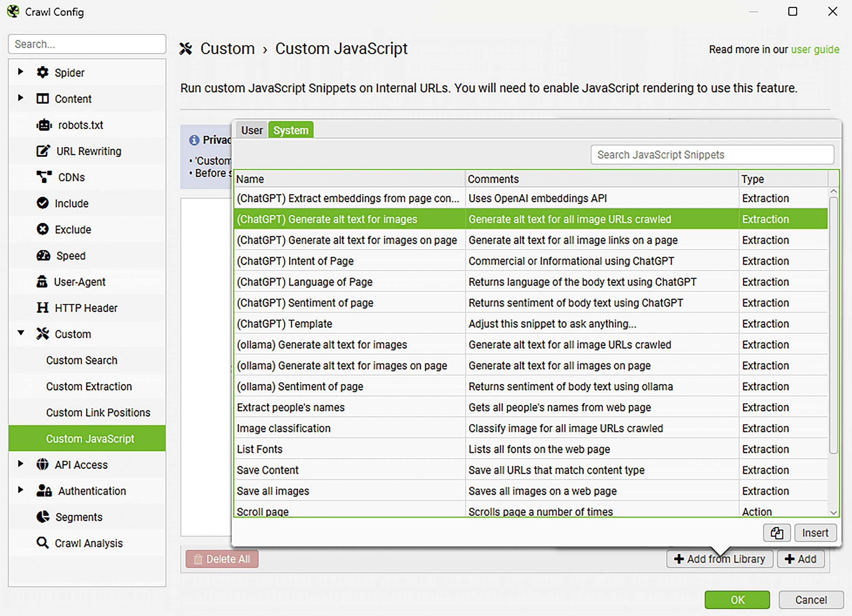Switch to the User tab
This screenshot has width=852, height=616.
pos(252,130)
